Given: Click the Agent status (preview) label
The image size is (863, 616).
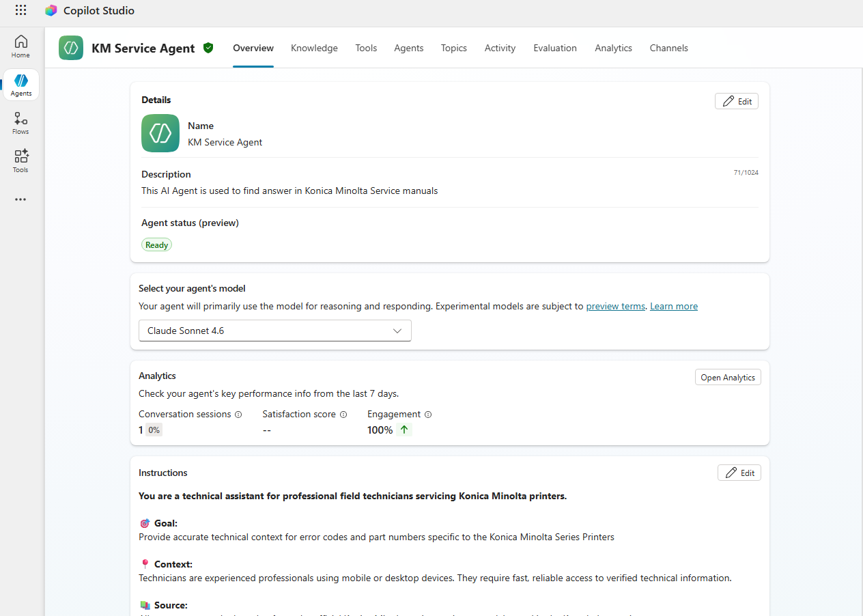Looking at the screenshot, I should pos(190,223).
